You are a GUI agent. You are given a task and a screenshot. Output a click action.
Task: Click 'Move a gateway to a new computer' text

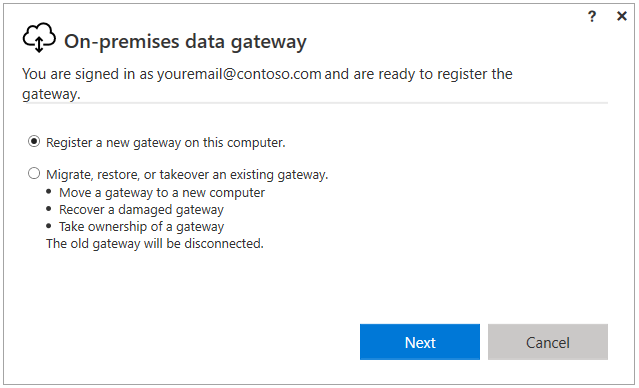[162, 192]
